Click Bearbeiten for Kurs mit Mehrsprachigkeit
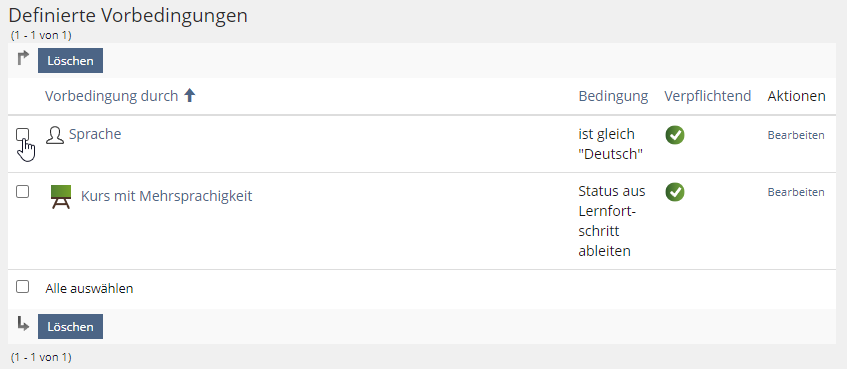The height and width of the screenshot is (369, 847). (x=796, y=192)
